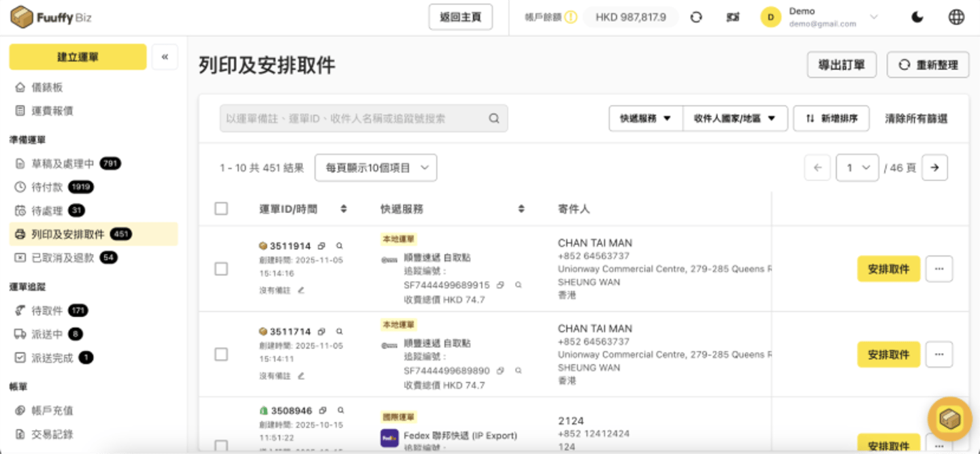Focus the waybill search input field

click(354, 118)
